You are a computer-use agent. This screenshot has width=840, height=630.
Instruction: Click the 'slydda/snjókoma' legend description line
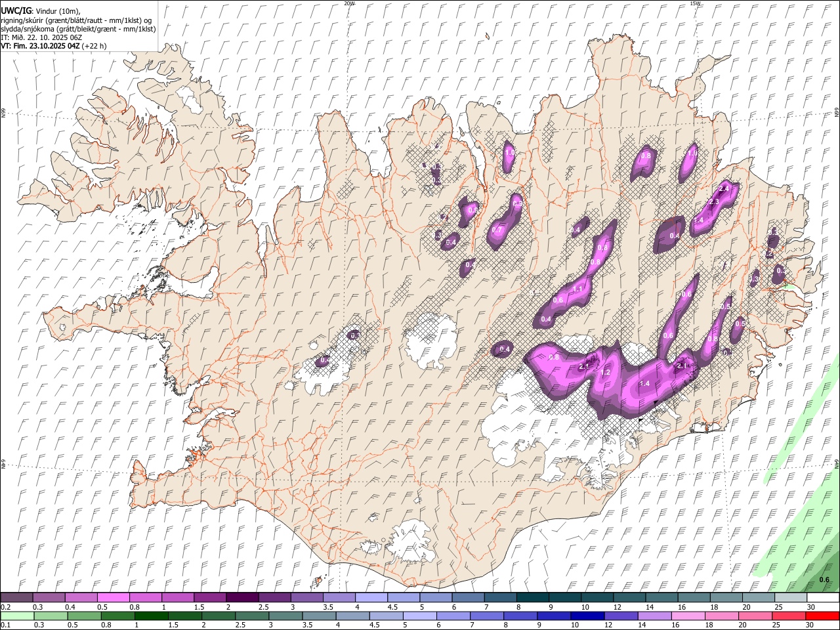pos(78,29)
